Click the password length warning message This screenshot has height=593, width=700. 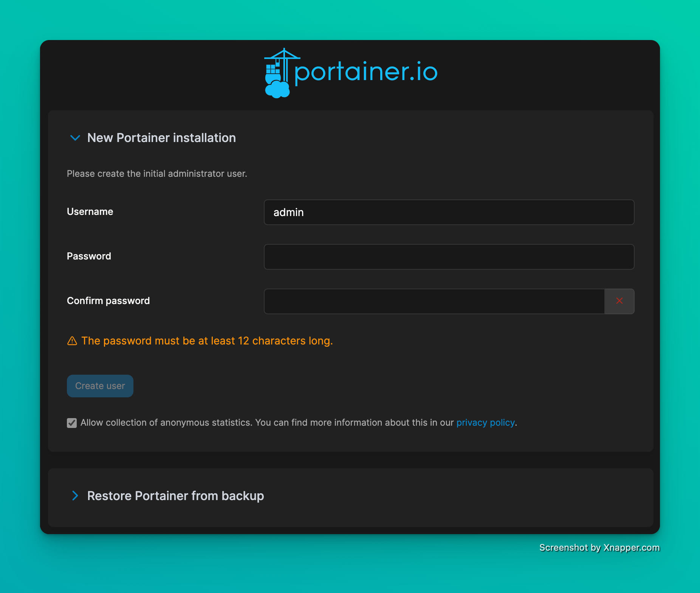(207, 341)
